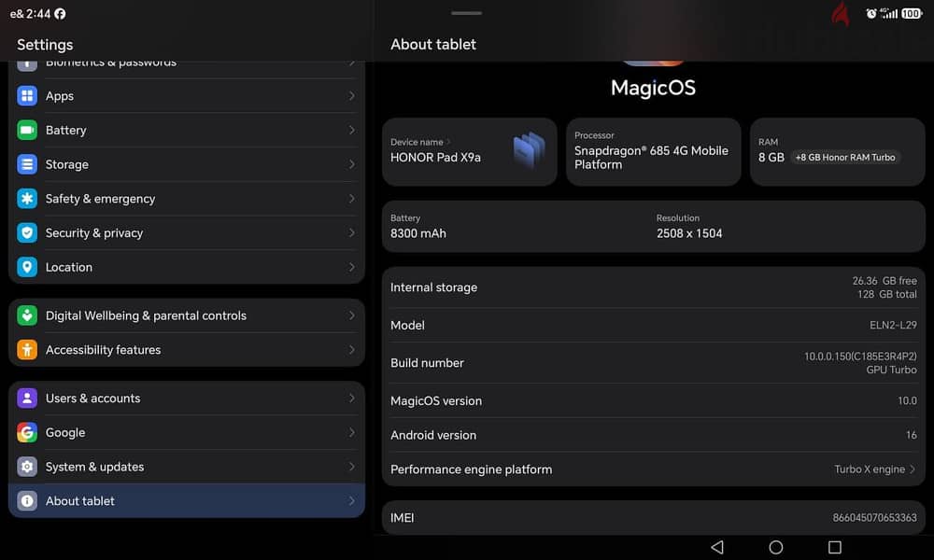Tap the Security & privacy shield icon
Screen dimensions: 934x560
27,232
